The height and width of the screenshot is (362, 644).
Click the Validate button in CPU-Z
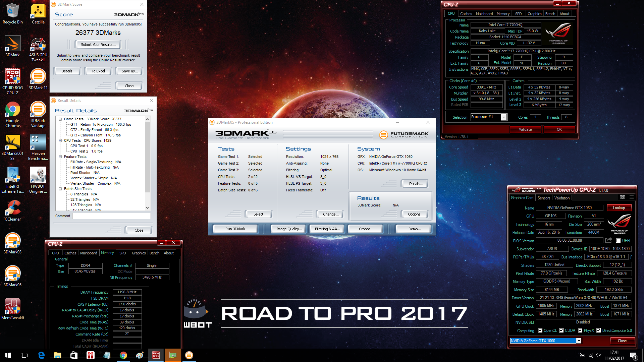[525, 129]
